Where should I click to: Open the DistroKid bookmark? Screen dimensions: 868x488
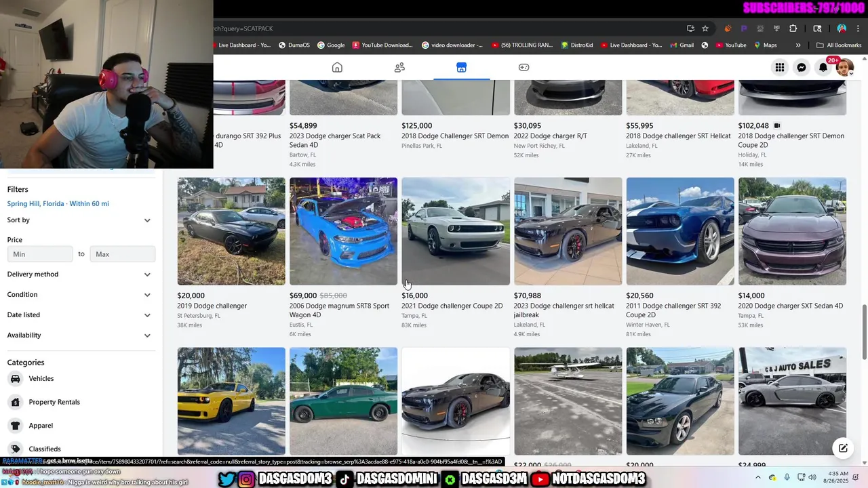577,45
